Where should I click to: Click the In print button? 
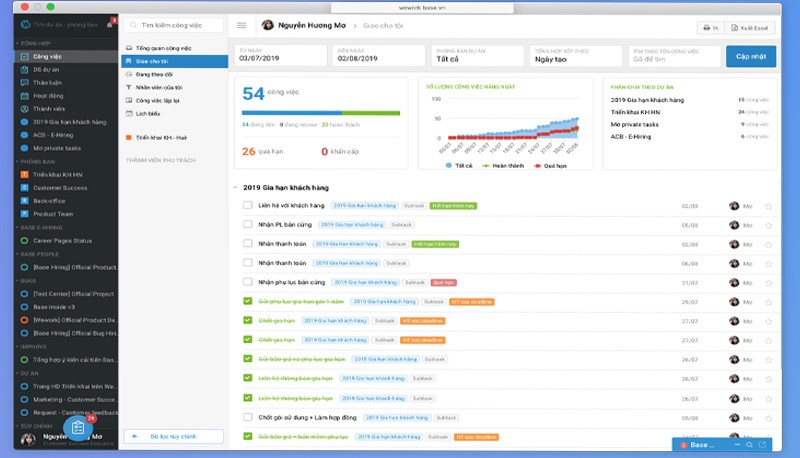pos(710,28)
